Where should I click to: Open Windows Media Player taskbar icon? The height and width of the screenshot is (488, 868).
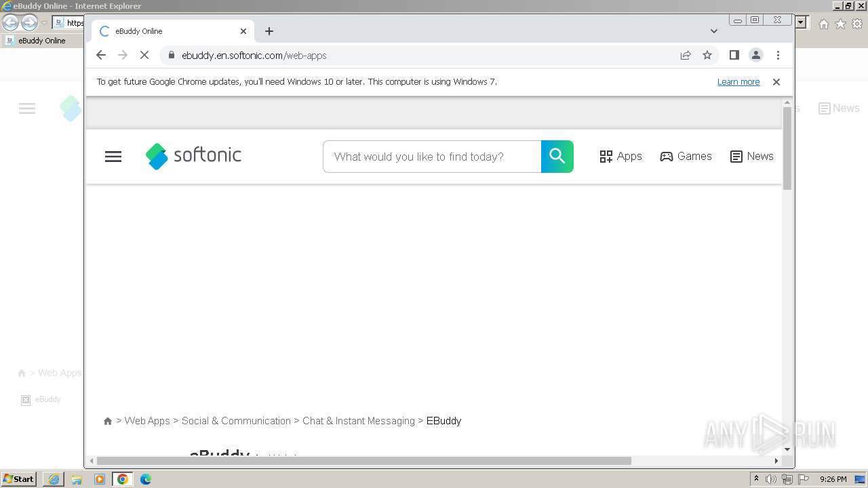pyautogui.click(x=100, y=479)
